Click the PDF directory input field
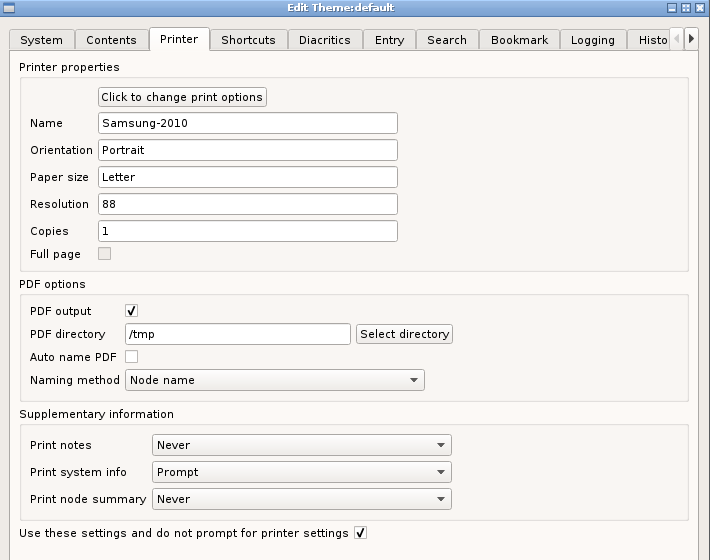The image size is (710, 560). (238, 334)
